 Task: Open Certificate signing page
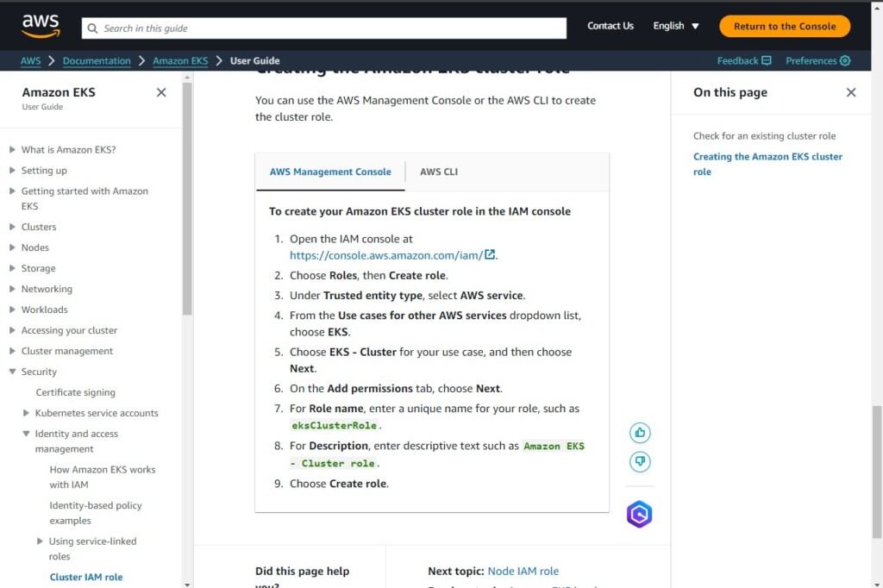click(x=76, y=392)
